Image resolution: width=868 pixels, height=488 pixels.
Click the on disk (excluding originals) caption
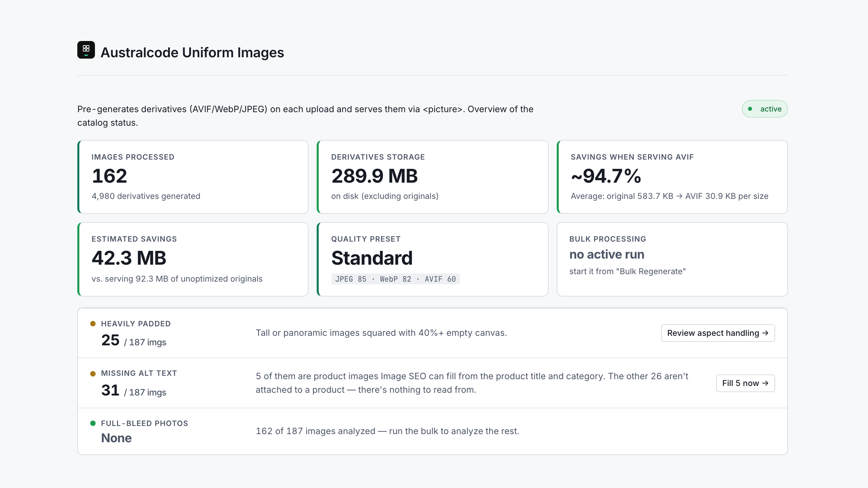pos(385,196)
